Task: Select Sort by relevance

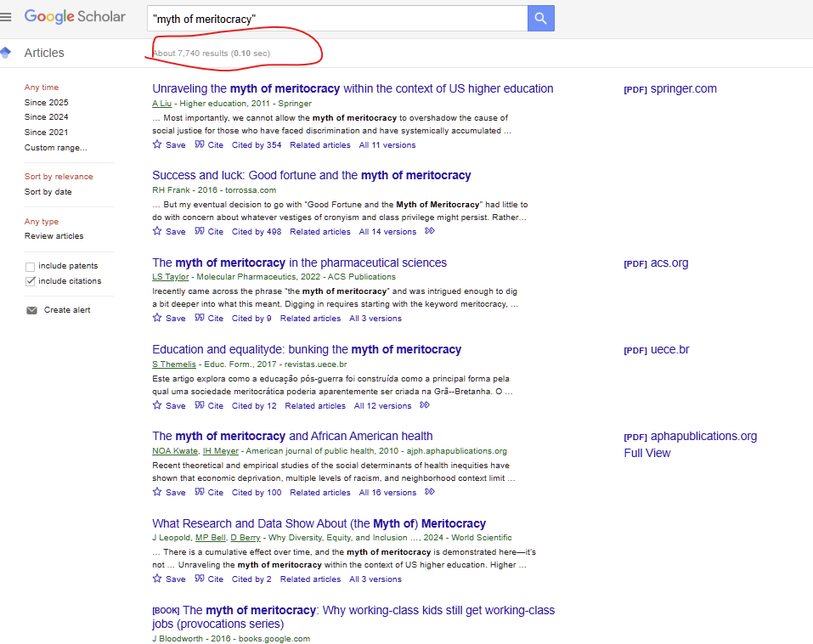Action: click(x=59, y=177)
